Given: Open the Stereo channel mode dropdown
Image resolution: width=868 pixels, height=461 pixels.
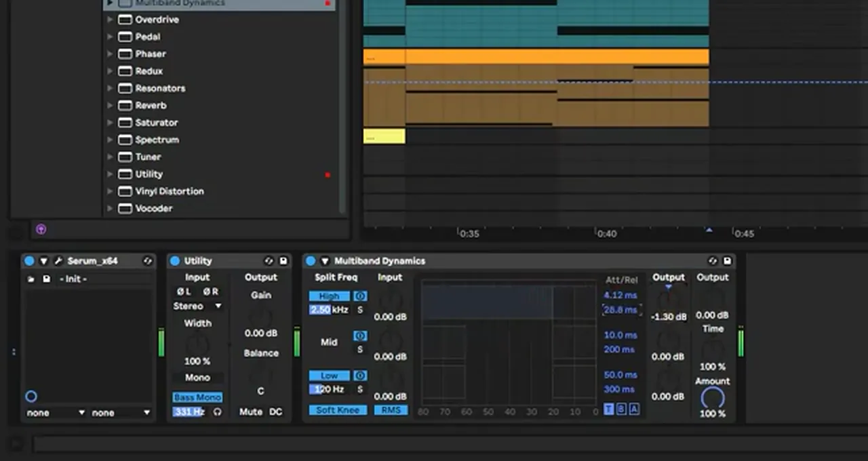Looking at the screenshot, I should pos(197,306).
